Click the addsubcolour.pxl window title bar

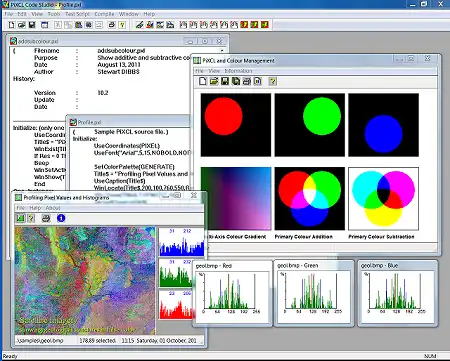tap(118, 41)
